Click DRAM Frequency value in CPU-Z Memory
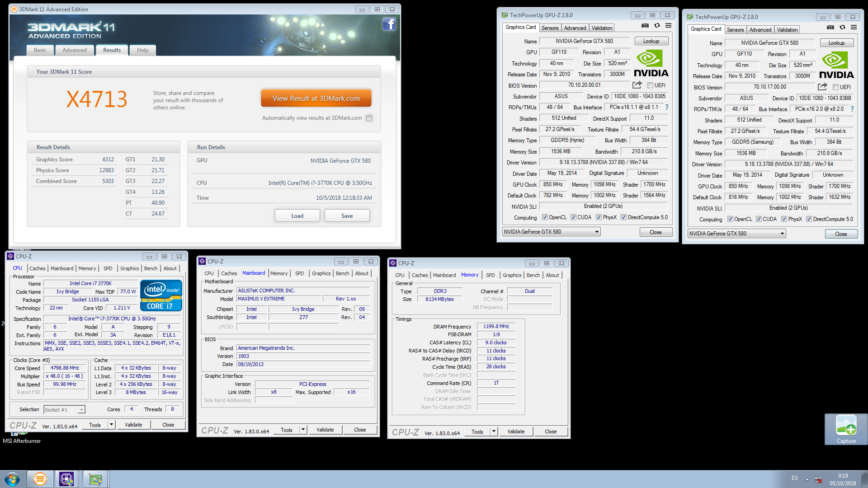868x488 pixels. [496, 326]
